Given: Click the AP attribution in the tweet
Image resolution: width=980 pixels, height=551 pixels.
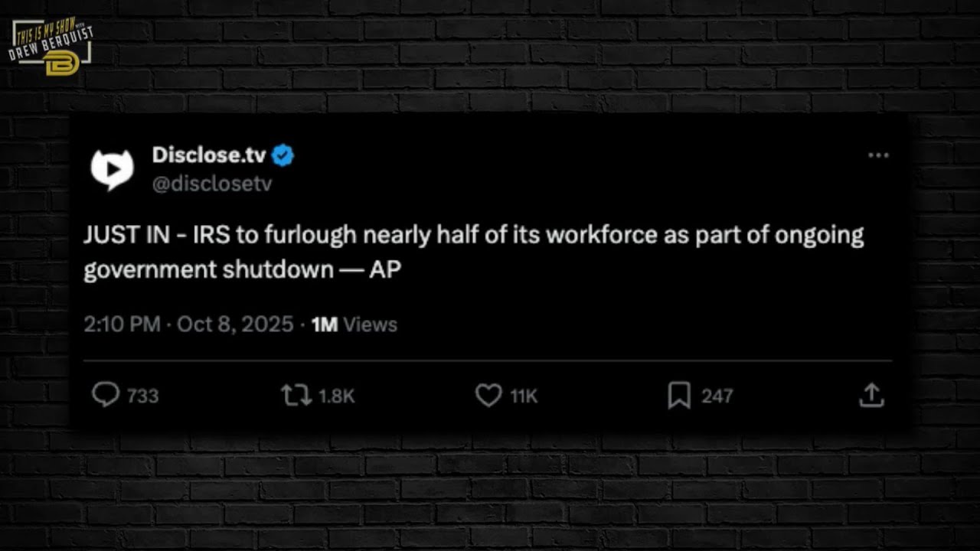Looking at the screenshot, I should pos(385,269).
